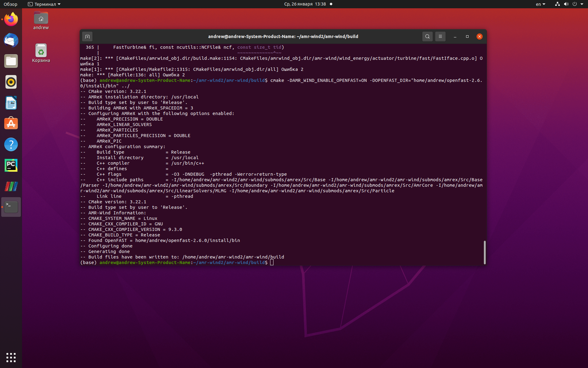
Task: Expand the Терминал app menu
Action: point(44,4)
